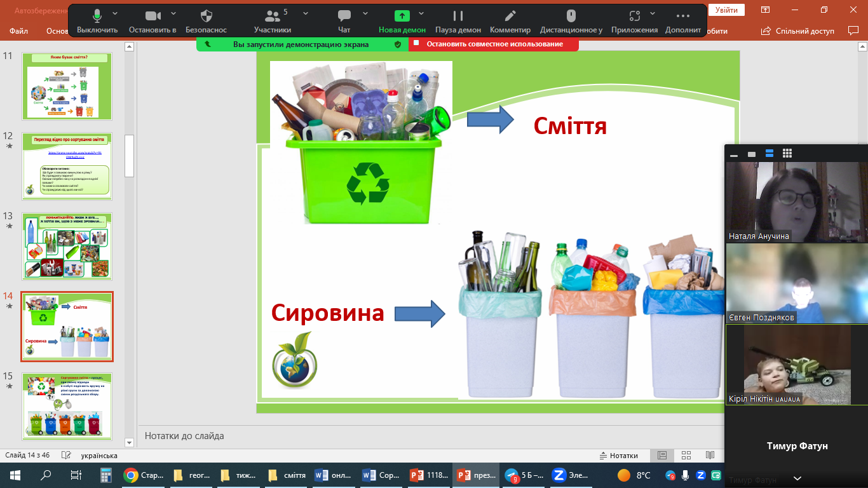Mute the Zoom microphone (Выключить)
This screenshot has height=488, width=868.
point(97,22)
